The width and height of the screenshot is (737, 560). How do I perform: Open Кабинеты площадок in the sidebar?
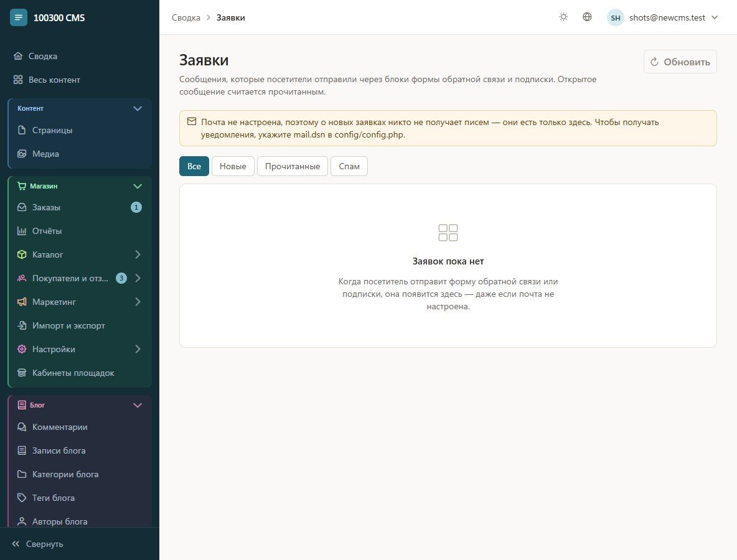coord(80,373)
